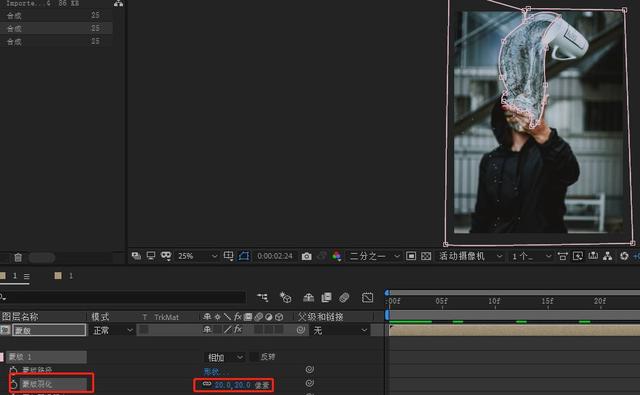This screenshot has height=395, width=640.
Task: Click the composition flowchart icon
Action: pos(607,256)
